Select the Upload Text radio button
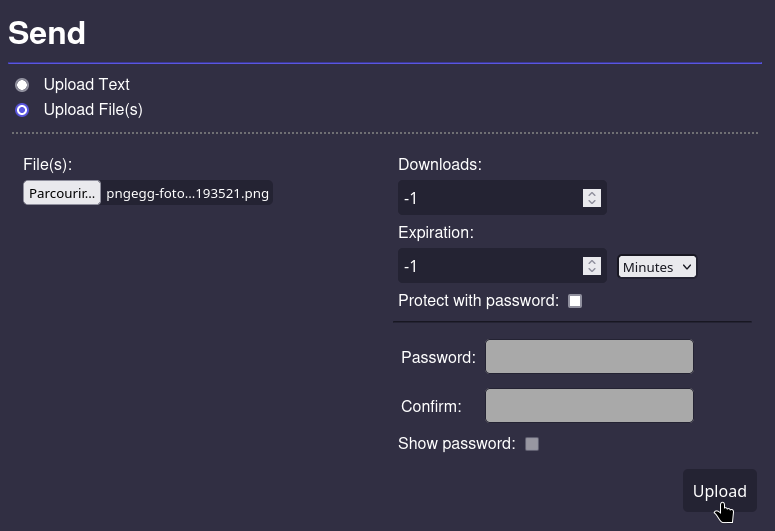The image size is (775, 531). tap(22, 85)
